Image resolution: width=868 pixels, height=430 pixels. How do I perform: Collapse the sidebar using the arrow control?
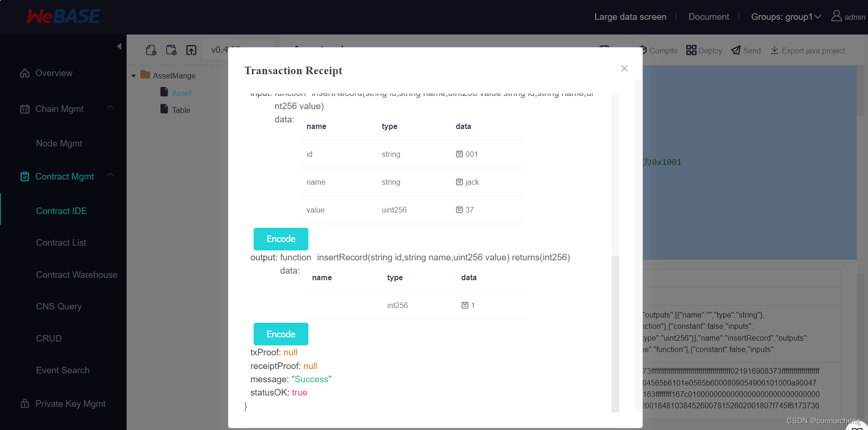[x=119, y=47]
